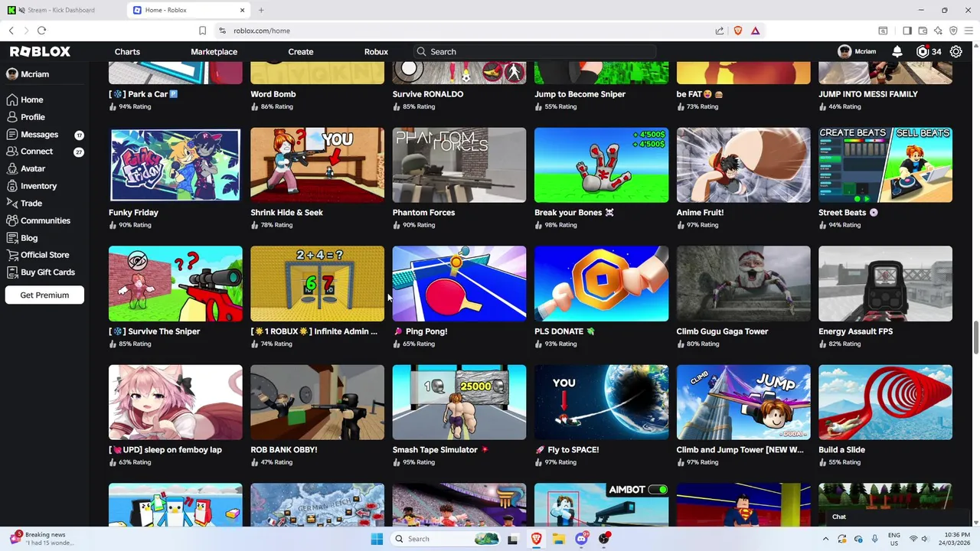Open the Anime Fruit! game thumbnail
Screen dimensions: 980x551
tap(743, 165)
